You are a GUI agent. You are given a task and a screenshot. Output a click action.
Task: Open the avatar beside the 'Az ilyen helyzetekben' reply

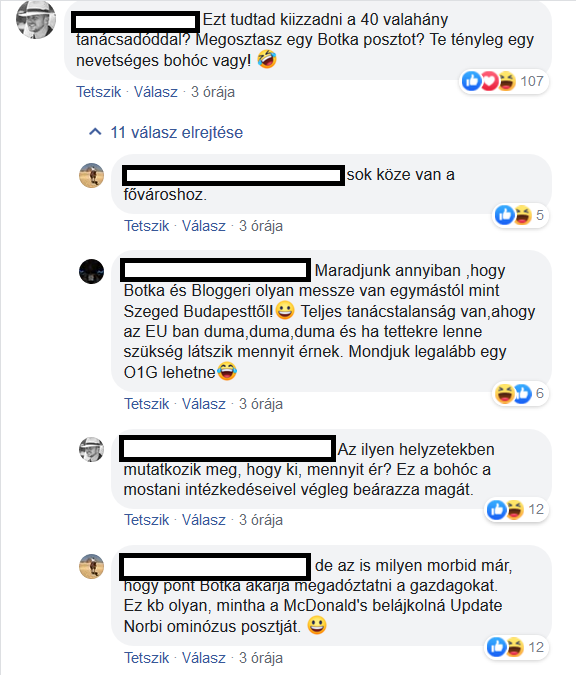pyautogui.click(x=92, y=450)
